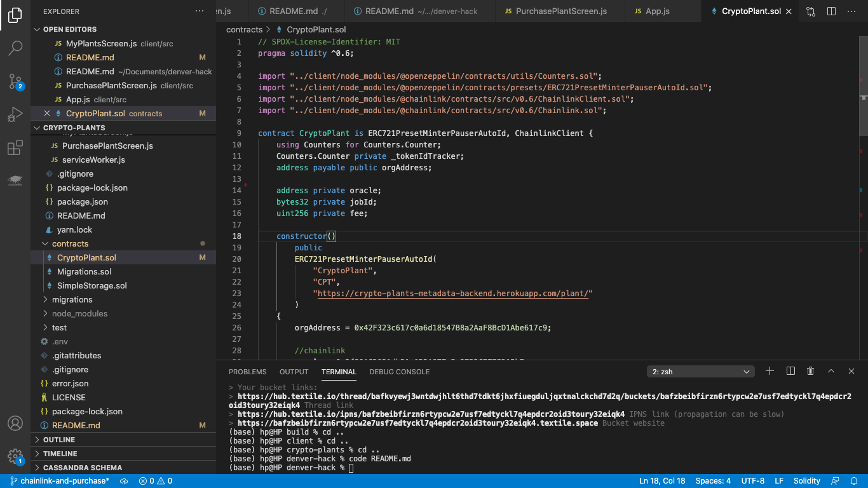Collapse the contracts folder
The width and height of the screenshot is (868, 488).
tap(123, 243)
